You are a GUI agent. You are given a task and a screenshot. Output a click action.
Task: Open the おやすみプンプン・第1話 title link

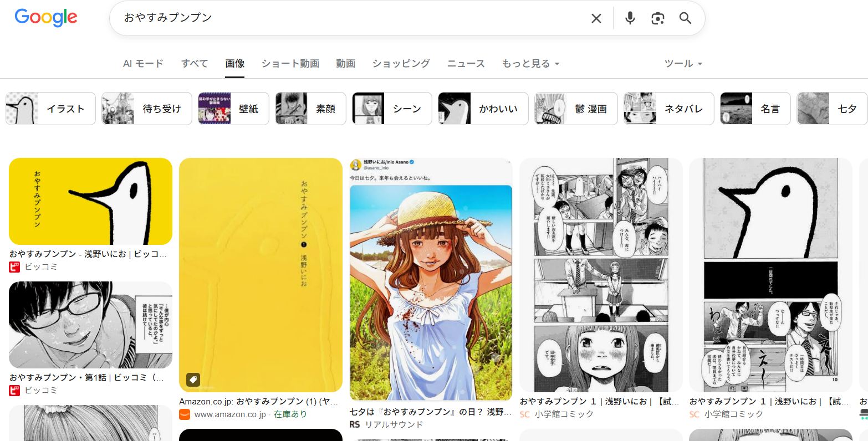coord(86,377)
